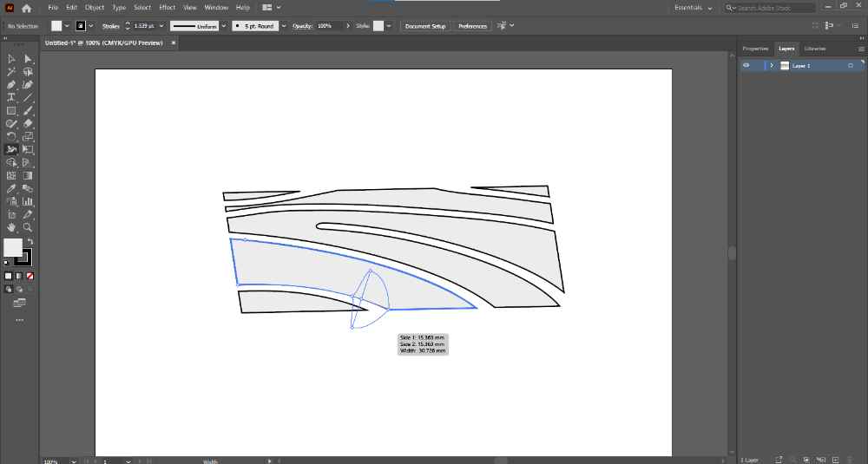The width and height of the screenshot is (868, 464).
Task: Set fill mode to None
Action: [30, 276]
